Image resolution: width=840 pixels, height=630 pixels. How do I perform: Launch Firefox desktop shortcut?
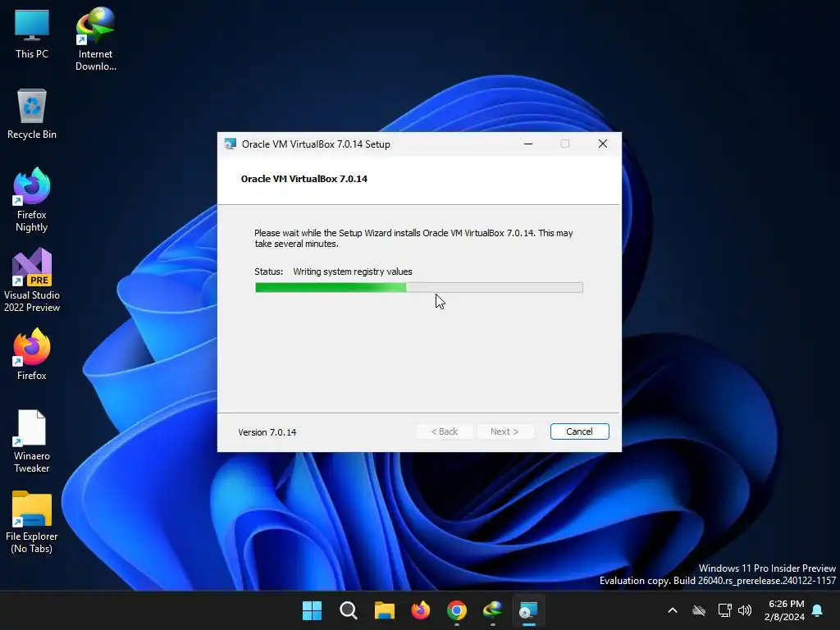click(32, 354)
